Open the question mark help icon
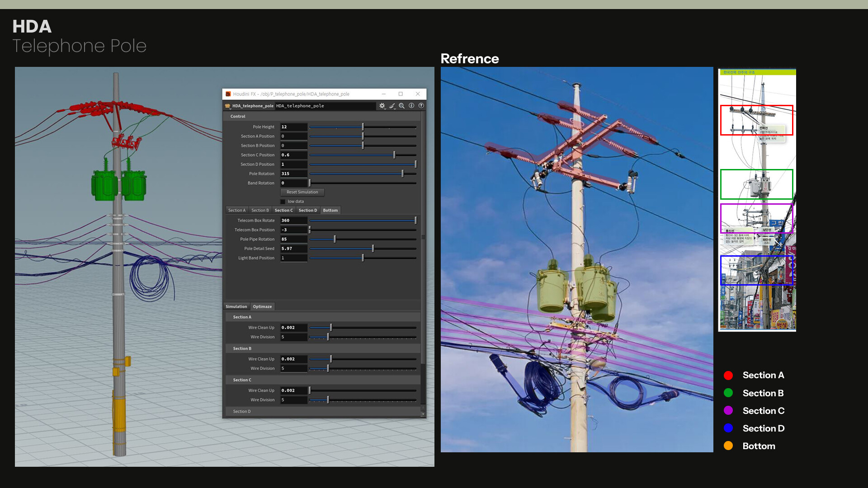The width and height of the screenshot is (868, 488). (421, 106)
